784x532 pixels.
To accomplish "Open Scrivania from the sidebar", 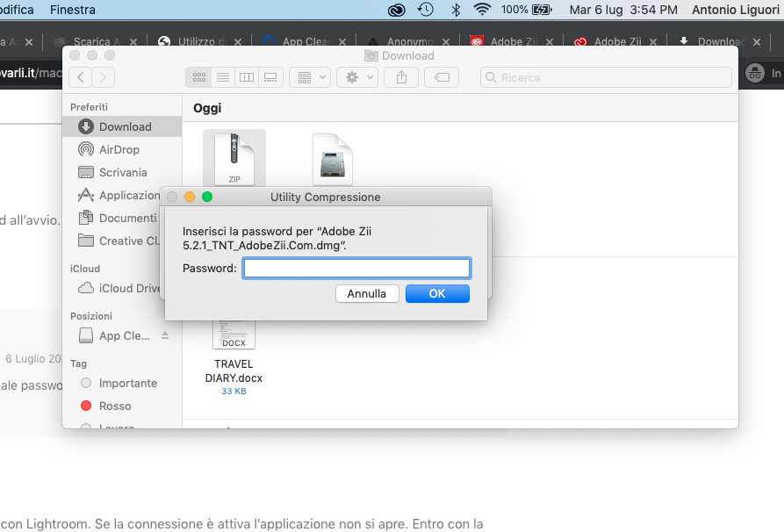I will (122, 172).
